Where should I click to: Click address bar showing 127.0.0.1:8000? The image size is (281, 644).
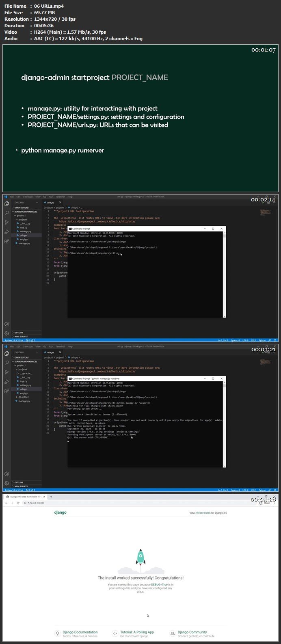138,503
